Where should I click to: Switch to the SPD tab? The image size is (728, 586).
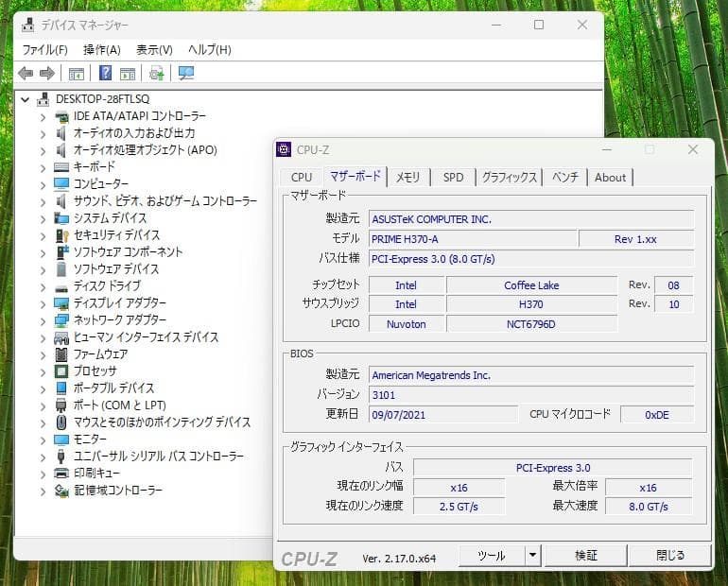coord(453,178)
